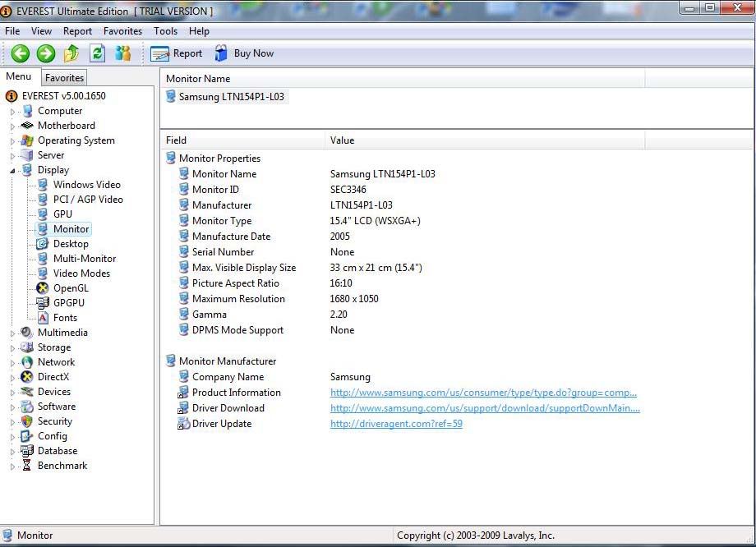Open the Help menu
Screen dimensions: 756x547
tap(199, 31)
